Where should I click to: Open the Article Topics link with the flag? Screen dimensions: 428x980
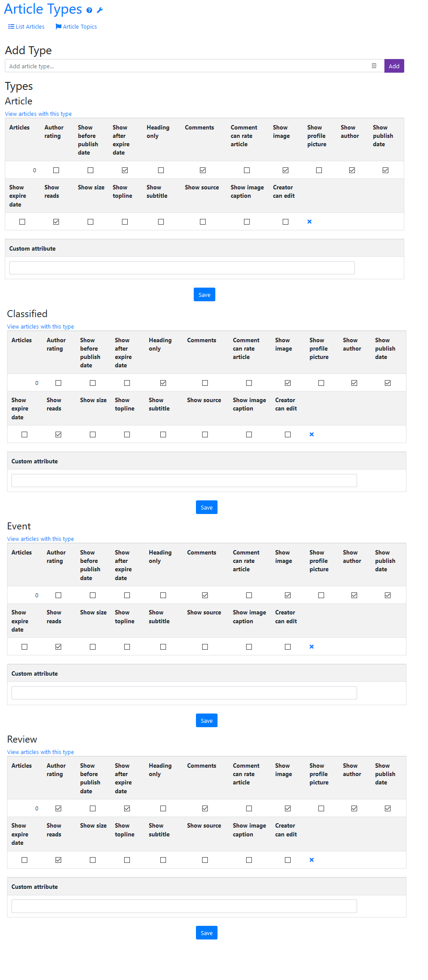pos(76,27)
